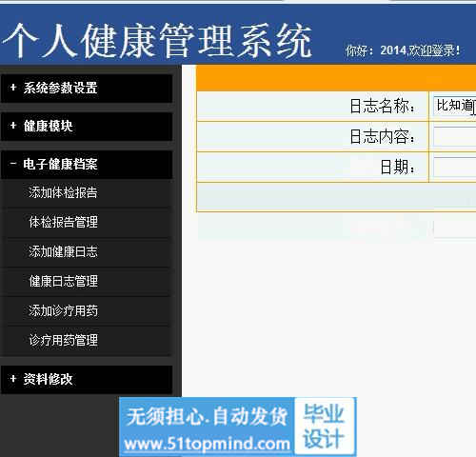
Task: Open the 系统参数设置 menu section
Action: click(x=87, y=89)
